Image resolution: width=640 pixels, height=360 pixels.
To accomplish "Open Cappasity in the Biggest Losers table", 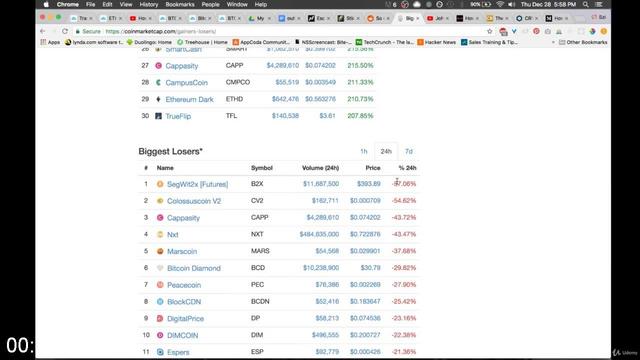I will pyautogui.click(x=183, y=218).
